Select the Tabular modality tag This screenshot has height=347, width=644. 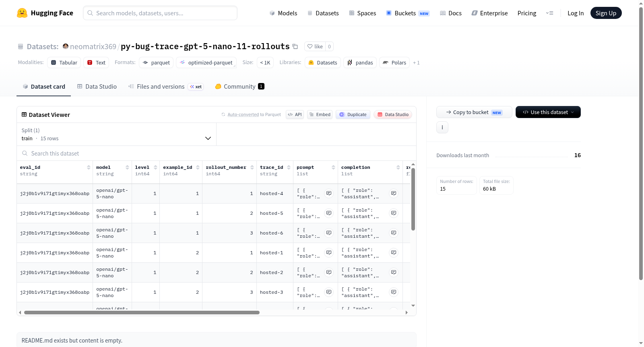pos(64,62)
